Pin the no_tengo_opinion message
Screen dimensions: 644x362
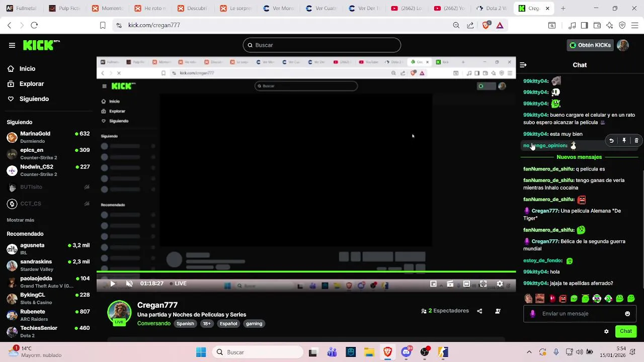tap(624, 141)
